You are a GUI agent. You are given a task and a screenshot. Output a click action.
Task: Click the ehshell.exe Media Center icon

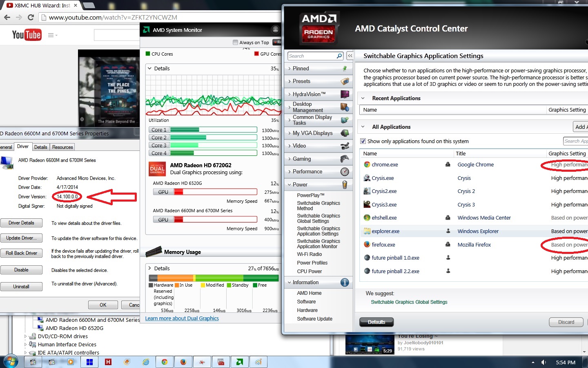[367, 218]
